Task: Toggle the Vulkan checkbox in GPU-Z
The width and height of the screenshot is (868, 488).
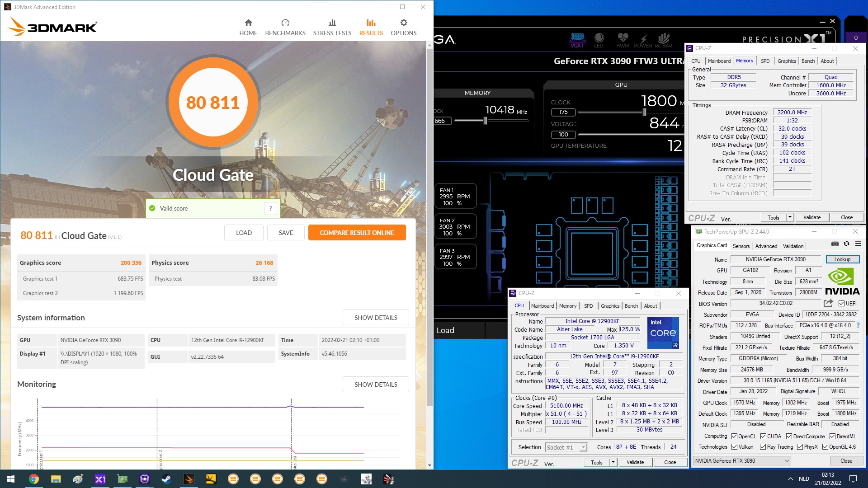Action: 735,447
